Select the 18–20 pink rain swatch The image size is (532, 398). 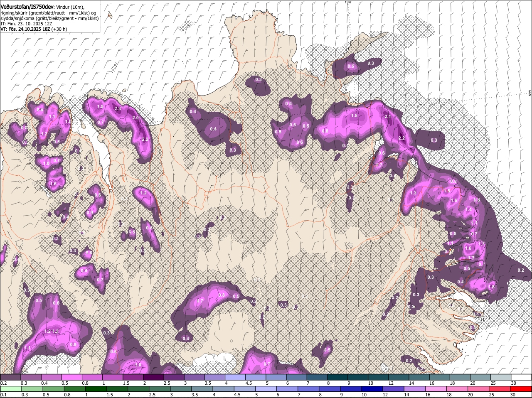458,389
